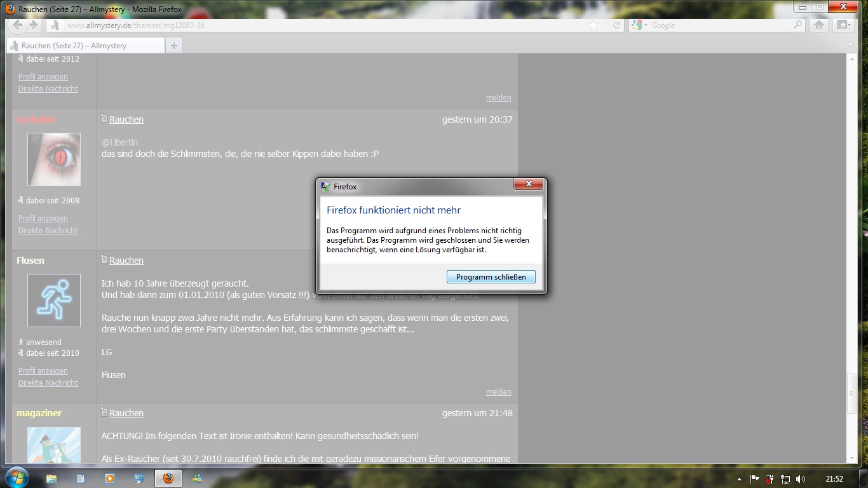
Task: Open darkyloin user profile name
Action: click(x=36, y=119)
